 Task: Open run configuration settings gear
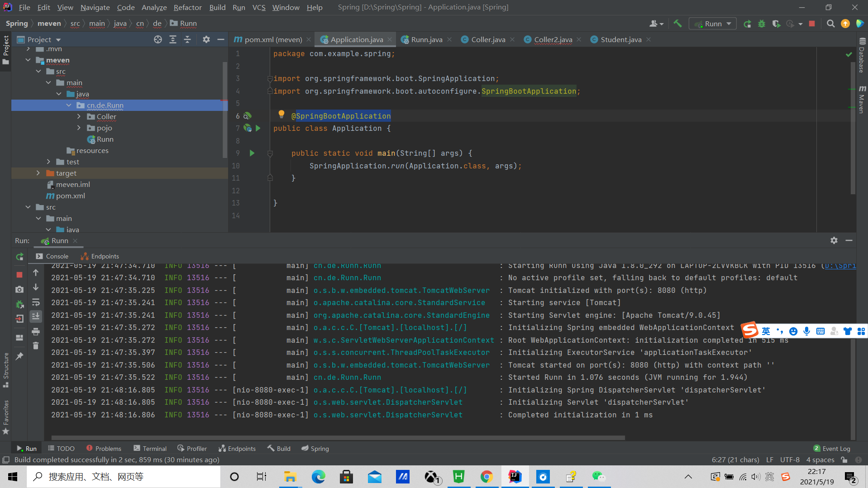(x=834, y=240)
